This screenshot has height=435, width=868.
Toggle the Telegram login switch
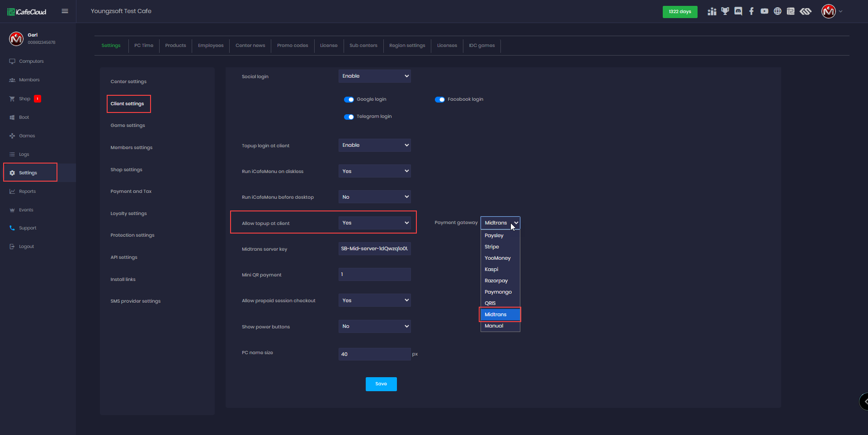coord(349,117)
